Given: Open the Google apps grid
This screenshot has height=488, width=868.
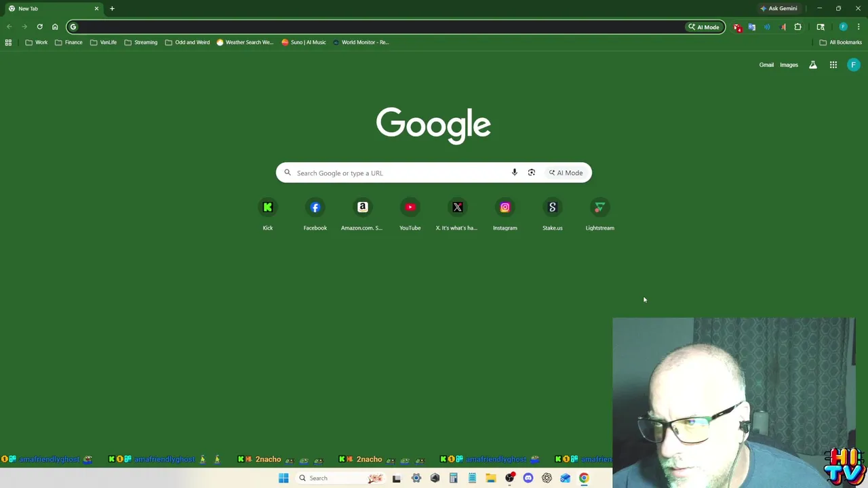Looking at the screenshot, I should 833,65.
